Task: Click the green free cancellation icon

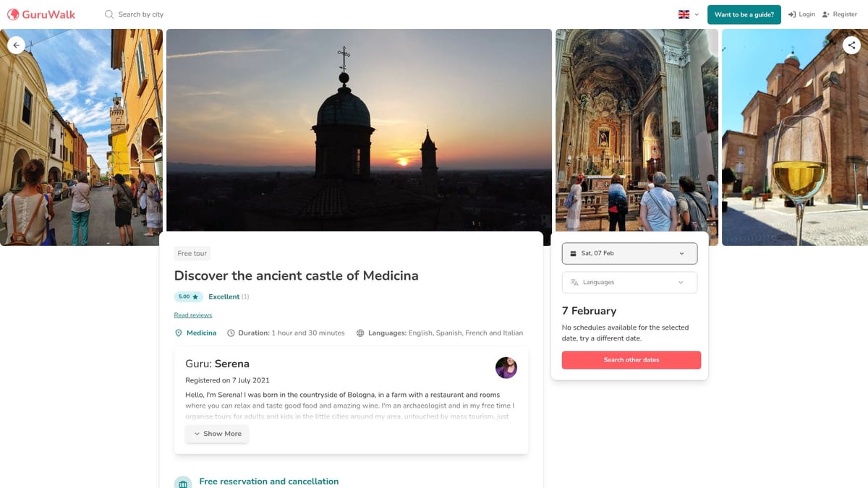Action: 183,481
